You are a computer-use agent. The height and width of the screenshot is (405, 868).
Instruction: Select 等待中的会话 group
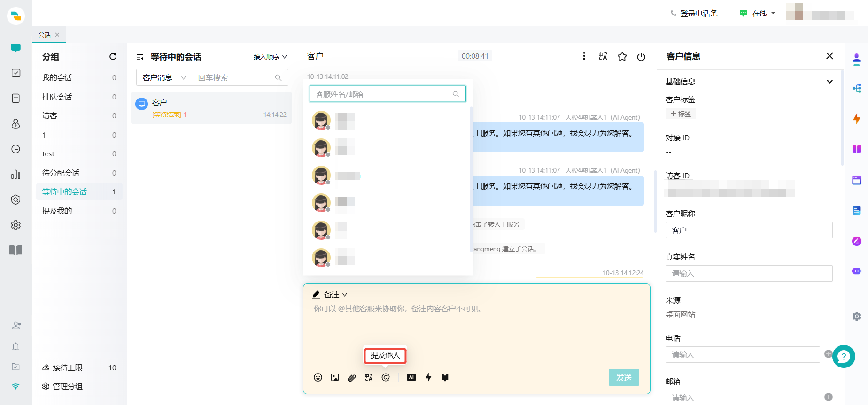[x=79, y=191]
